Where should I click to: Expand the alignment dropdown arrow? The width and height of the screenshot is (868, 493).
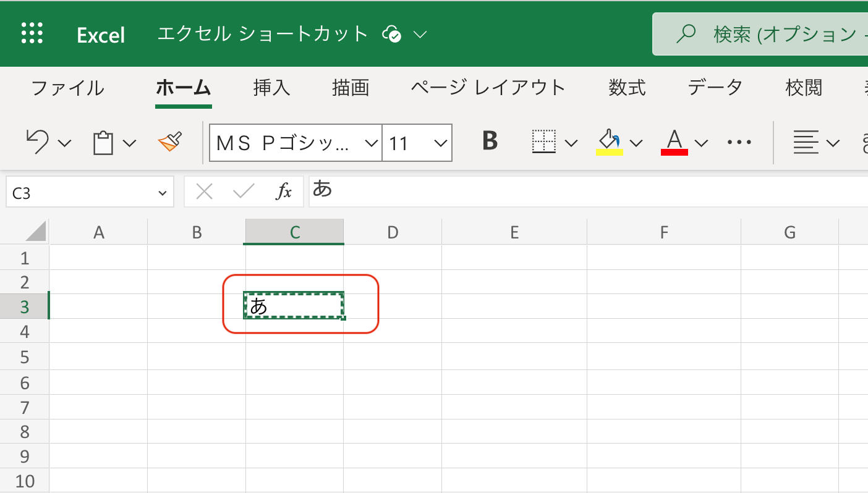[833, 143]
